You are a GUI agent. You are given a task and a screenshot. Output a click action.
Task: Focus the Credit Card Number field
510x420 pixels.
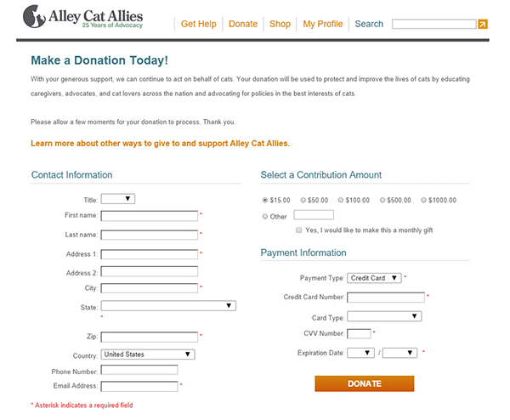pos(386,298)
